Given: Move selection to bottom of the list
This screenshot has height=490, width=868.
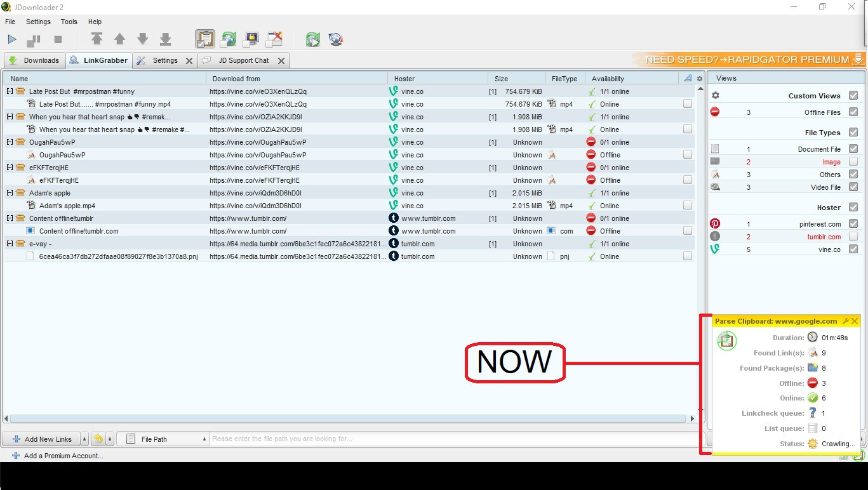Looking at the screenshot, I should [x=165, y=39].
